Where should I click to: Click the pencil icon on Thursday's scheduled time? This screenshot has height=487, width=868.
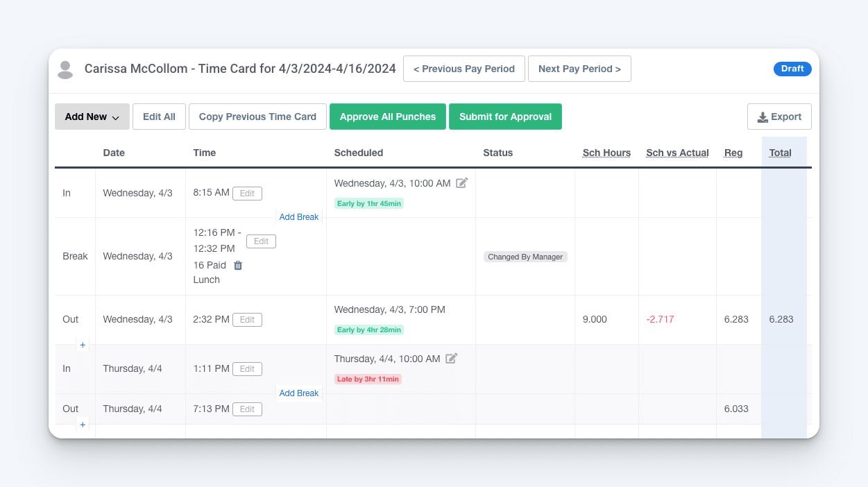[452, 358]
